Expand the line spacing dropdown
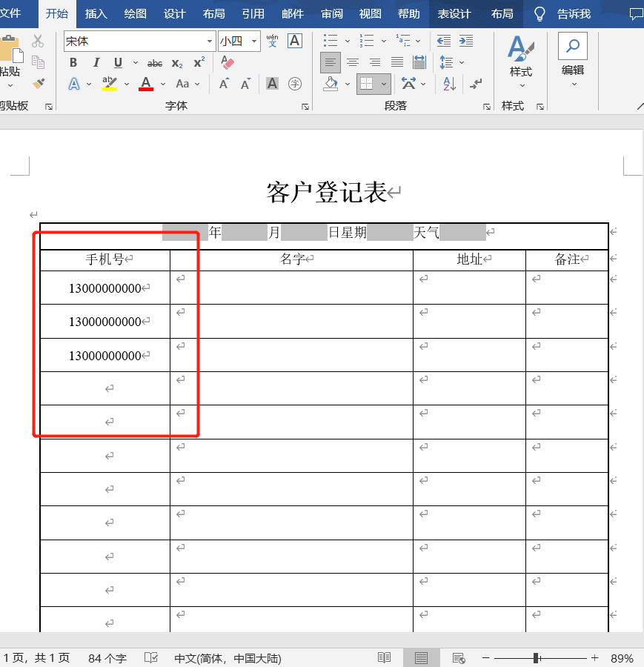This screenshot has height=667, width=644. click(459, 62)
